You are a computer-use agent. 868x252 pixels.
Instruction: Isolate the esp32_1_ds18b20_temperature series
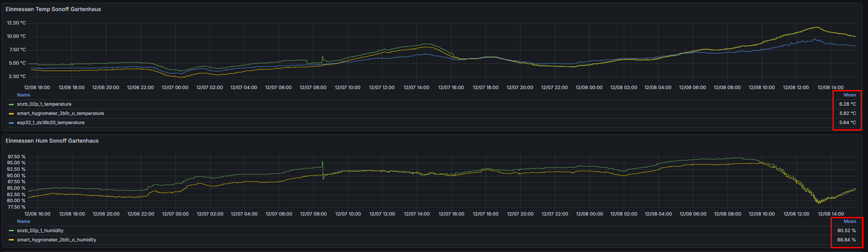pos(50,123)
